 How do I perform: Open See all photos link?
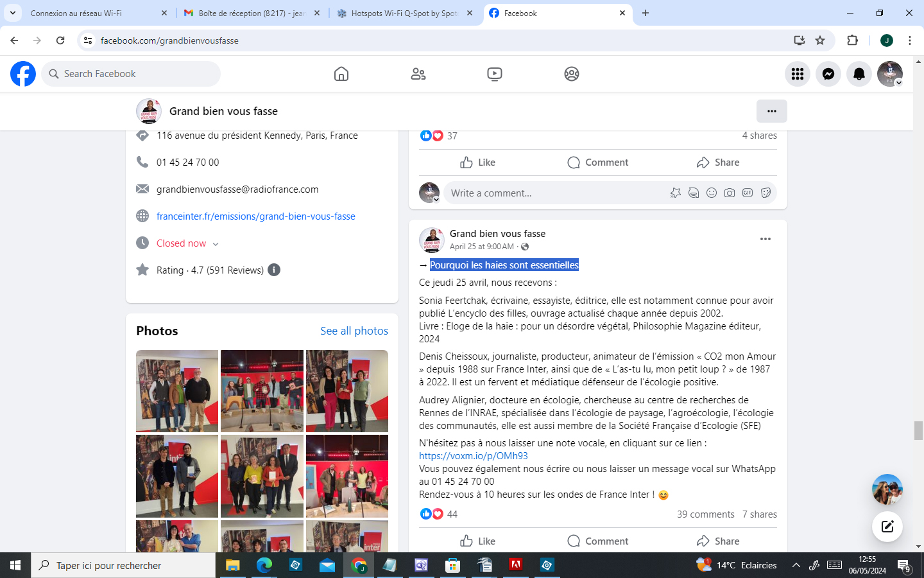point(354,331)
